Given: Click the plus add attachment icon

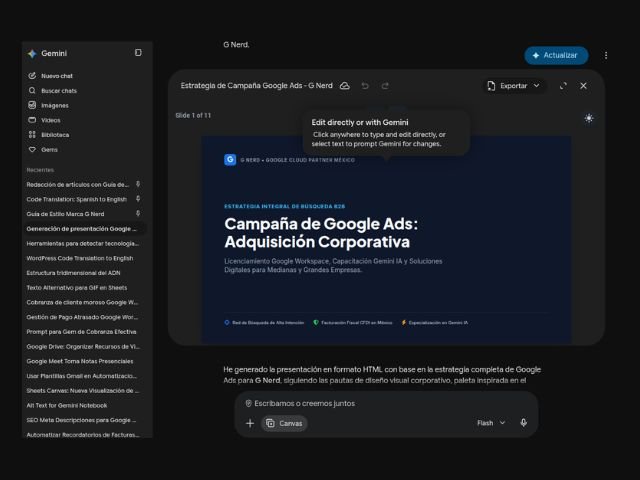Looking at the screenshot, I should click(250, 423).
